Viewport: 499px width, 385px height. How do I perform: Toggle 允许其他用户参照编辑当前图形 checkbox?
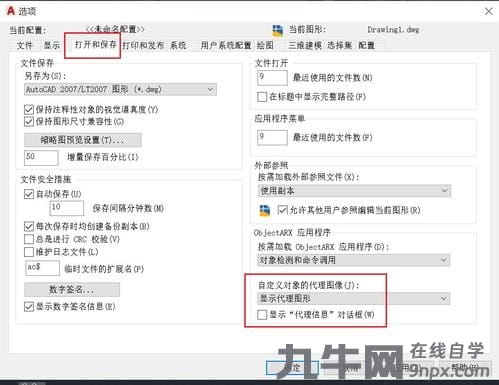(x=282, y=210)
